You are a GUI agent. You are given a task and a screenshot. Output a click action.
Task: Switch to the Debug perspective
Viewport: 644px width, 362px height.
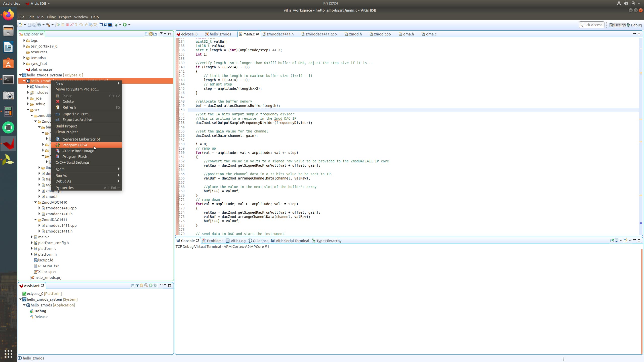pyautogui.click(x=634, y=25)
